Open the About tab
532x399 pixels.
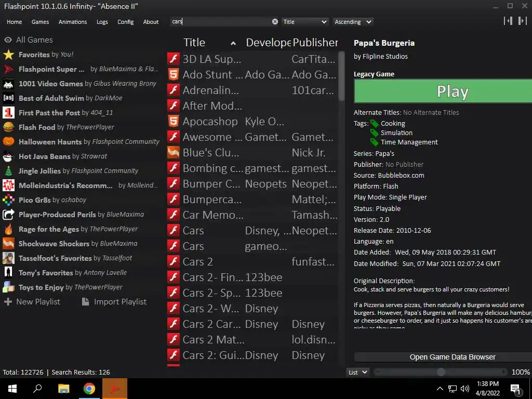[151, 22]
